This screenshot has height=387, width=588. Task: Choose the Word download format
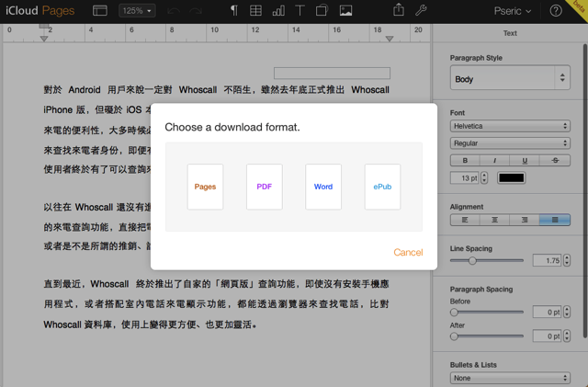click(323, 187)
